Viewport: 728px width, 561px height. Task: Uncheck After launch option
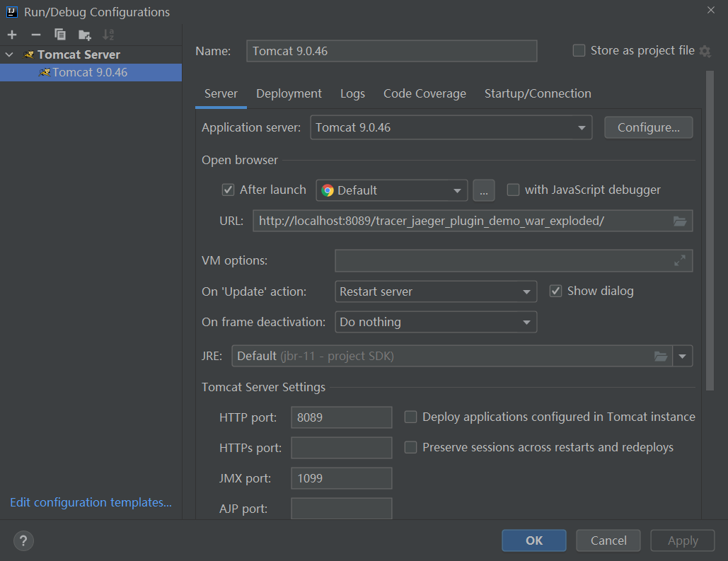tap(228, 190)
